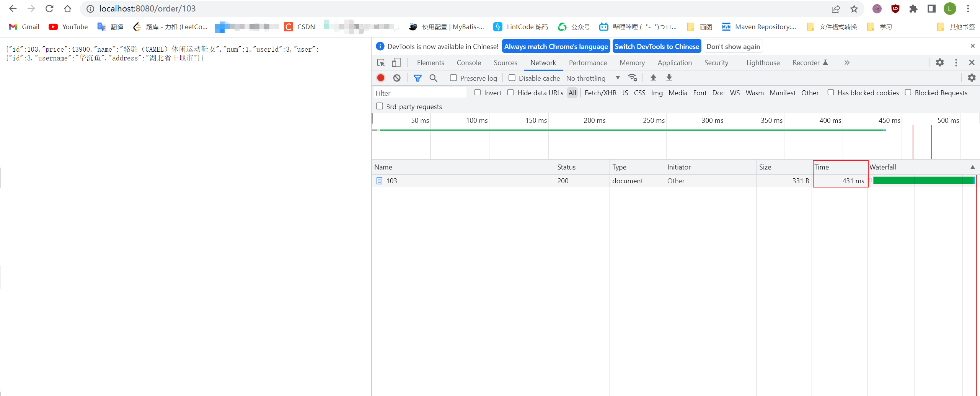Switch to the Elements tab

tap(430, 62)
